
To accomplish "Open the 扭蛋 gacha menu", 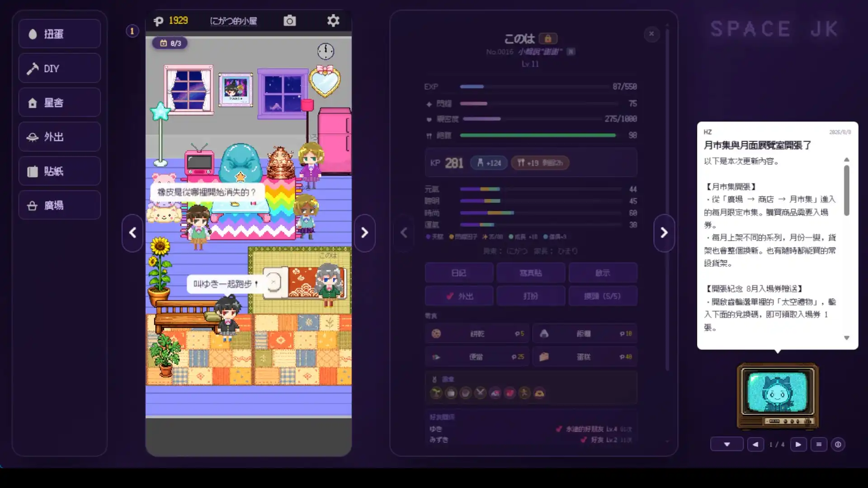I will (59, 34).
